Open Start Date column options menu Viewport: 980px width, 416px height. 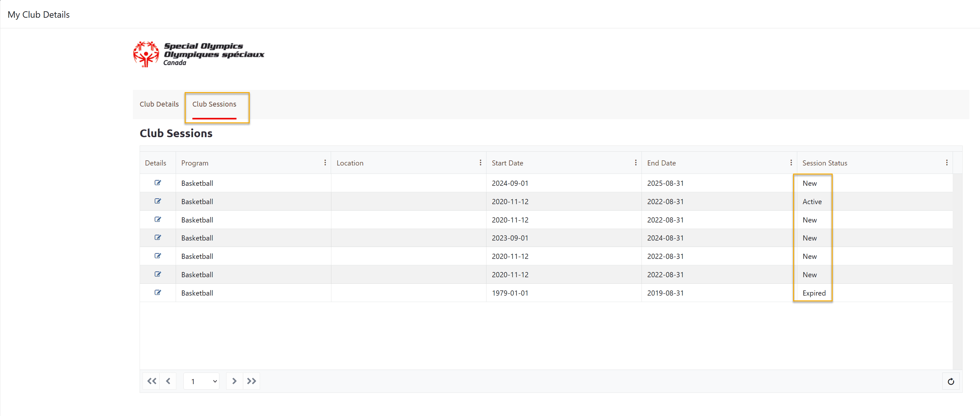635,163
